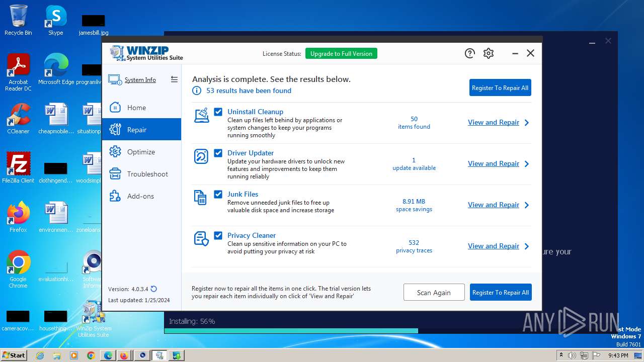Click the results info circle icon

click(x=197, y=90)
